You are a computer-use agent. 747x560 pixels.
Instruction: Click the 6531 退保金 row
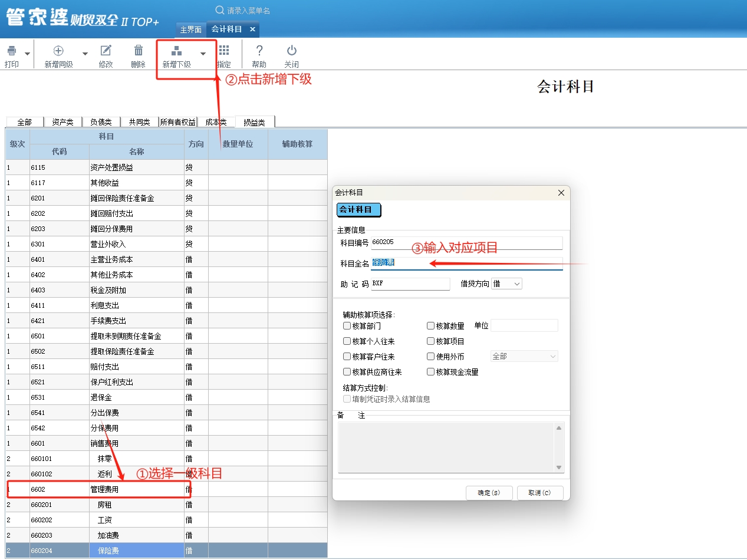(x=166, y=397)
